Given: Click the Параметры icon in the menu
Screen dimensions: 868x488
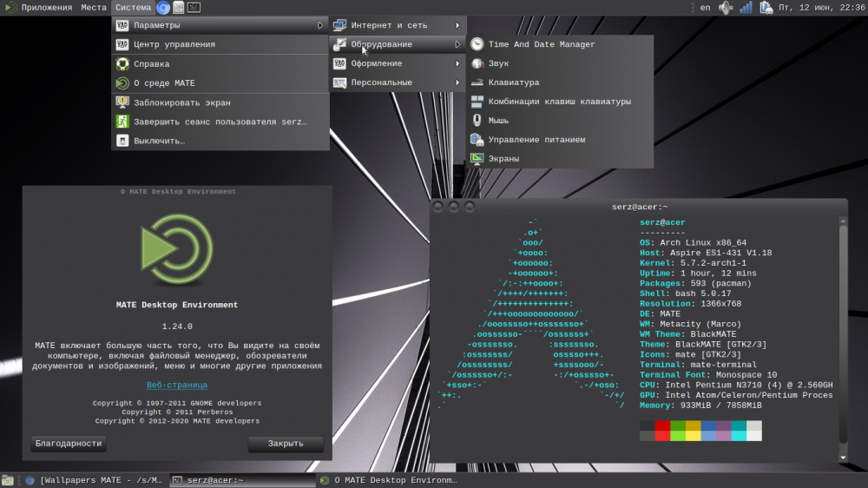Looking at the screenshot, I should (x=122, y=25).
